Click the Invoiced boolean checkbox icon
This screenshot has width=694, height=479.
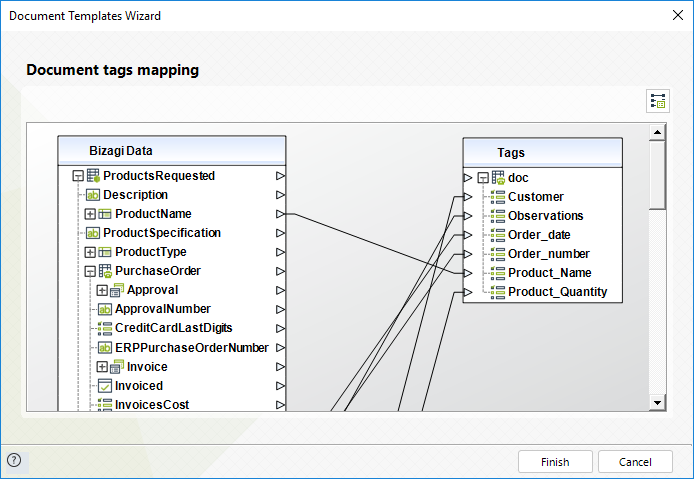pos(104,386)
